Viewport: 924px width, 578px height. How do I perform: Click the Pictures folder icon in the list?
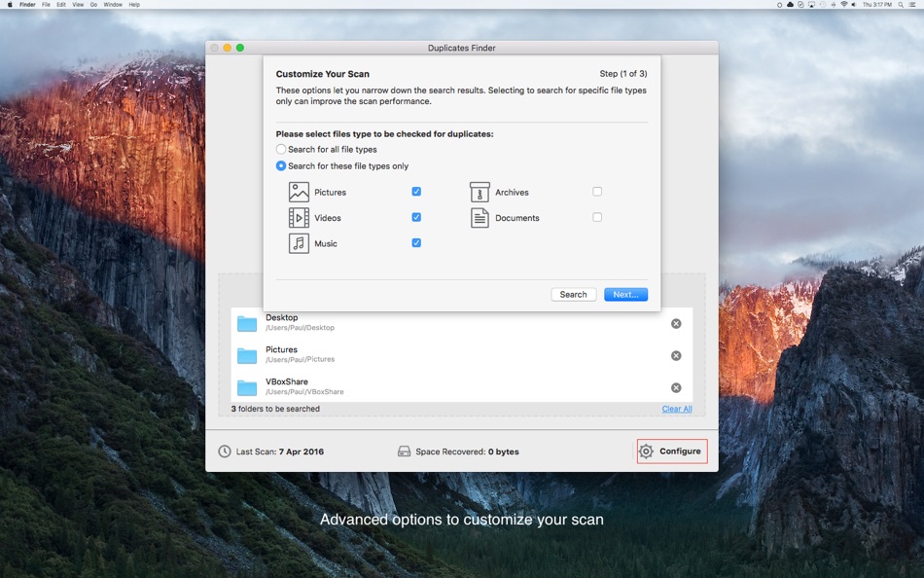(247, 355)
